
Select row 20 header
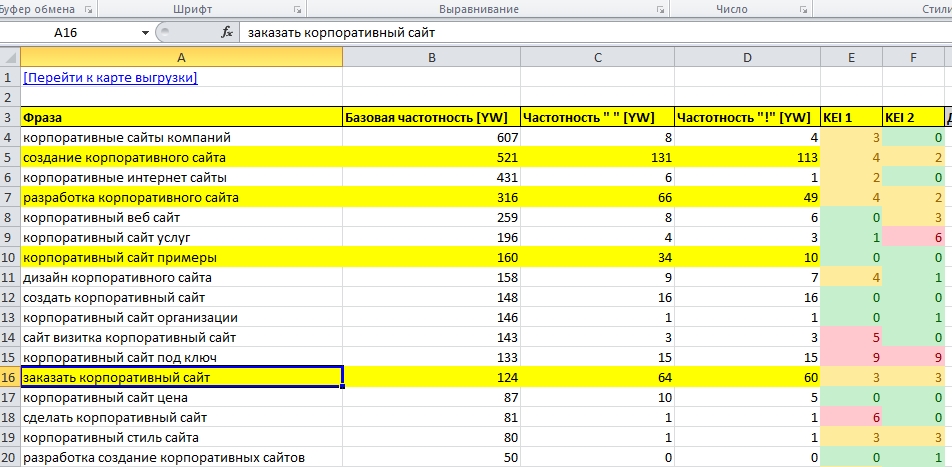10,457
